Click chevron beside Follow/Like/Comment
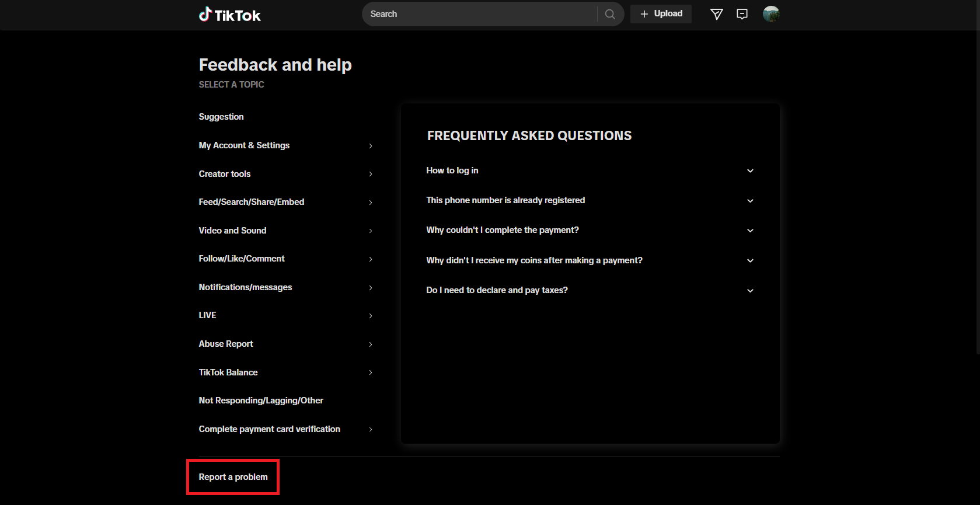Screen dimensions: 980x505 pos(371,259)
